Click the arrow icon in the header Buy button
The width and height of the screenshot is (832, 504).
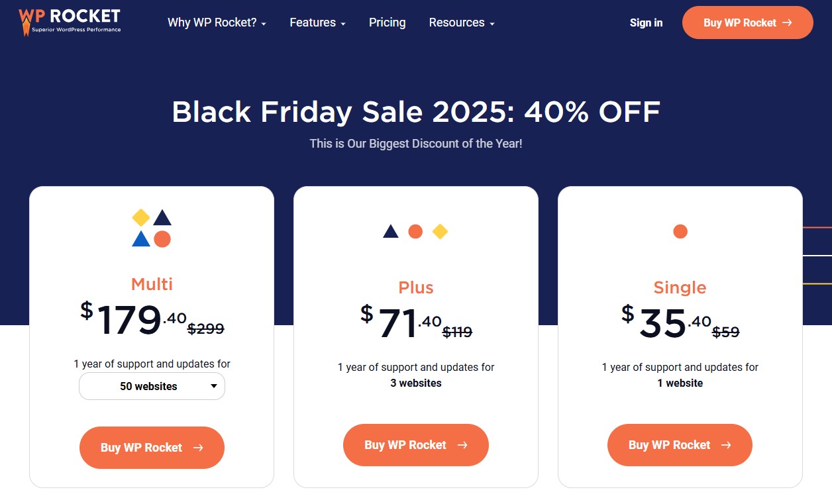point(786,22)
